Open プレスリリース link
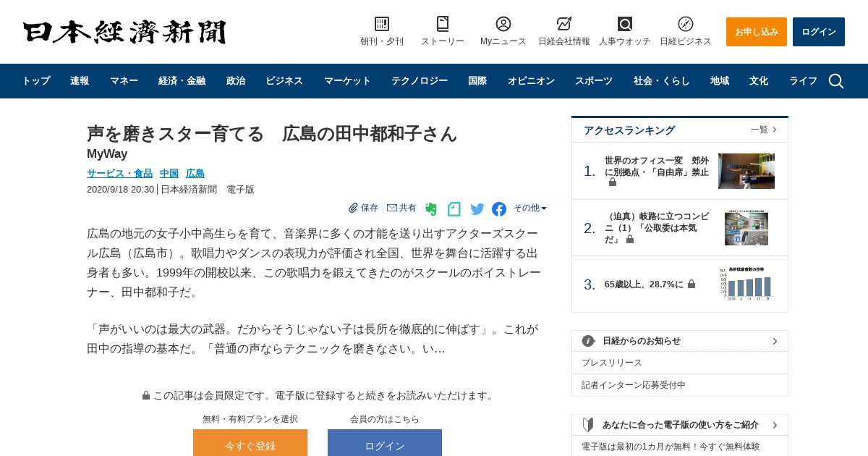Viewport: 868px width, 456px height. coord(612,363)
